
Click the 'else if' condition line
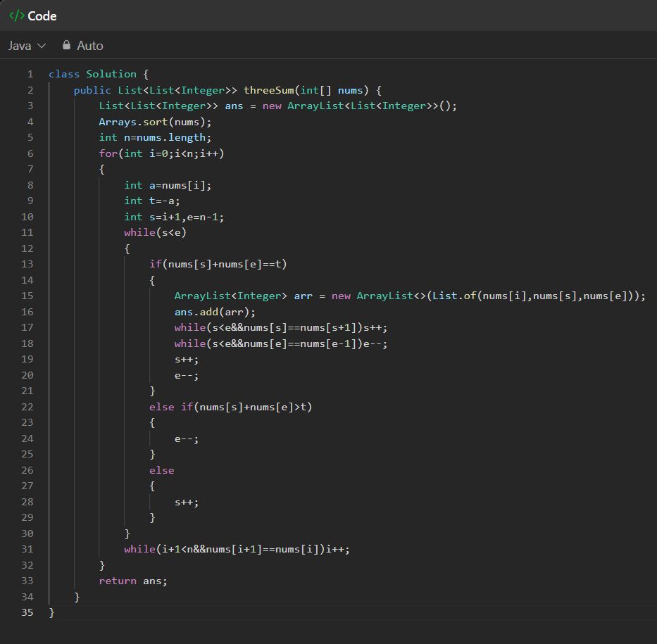coord(230,407)
